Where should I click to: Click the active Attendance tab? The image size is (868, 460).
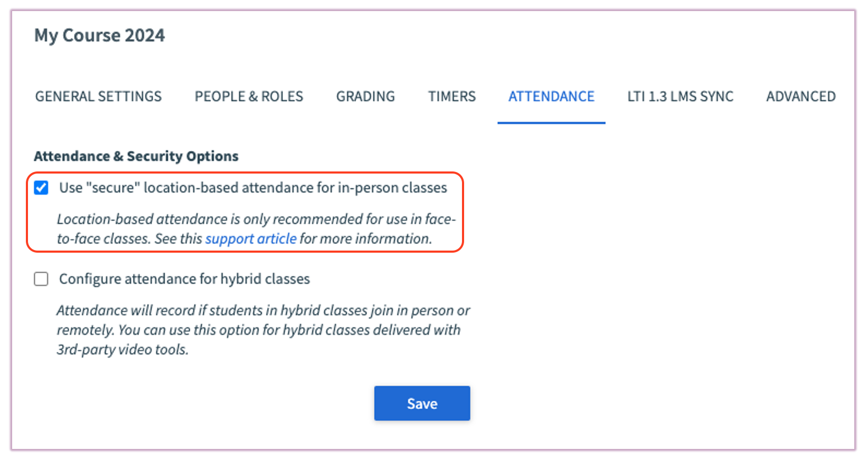[x=551, y=96]
